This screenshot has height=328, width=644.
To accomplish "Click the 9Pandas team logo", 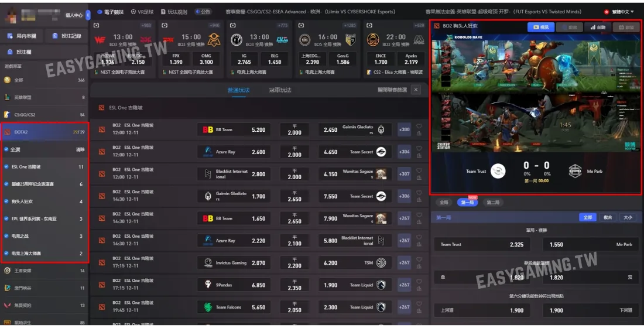I will point(208,285).
